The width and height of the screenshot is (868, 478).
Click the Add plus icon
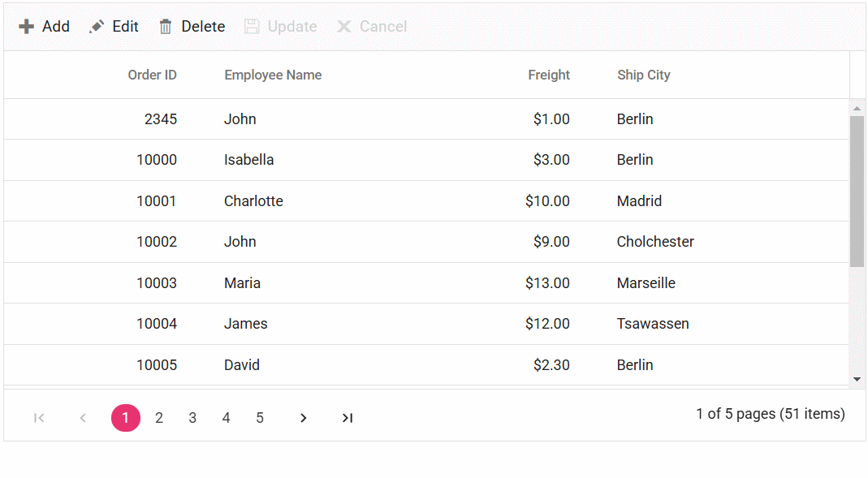point(27,27)
